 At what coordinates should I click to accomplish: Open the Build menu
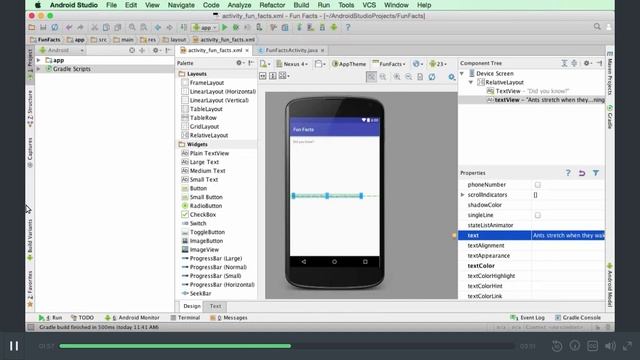pos(301,5)
